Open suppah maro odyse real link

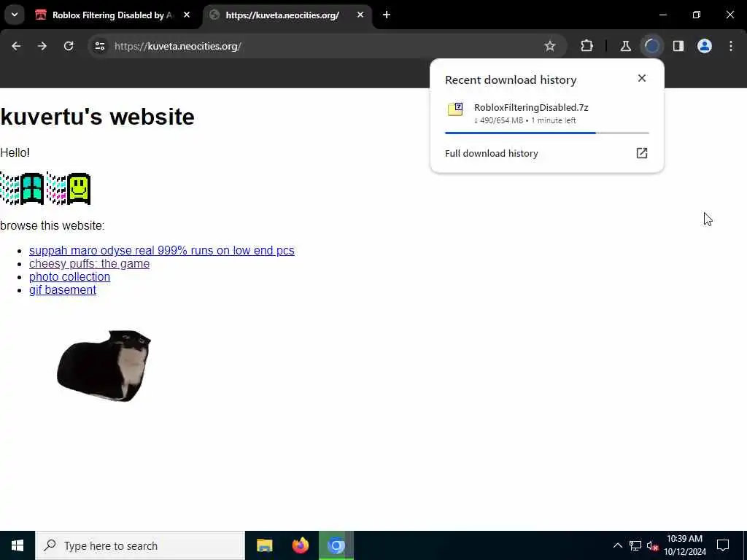162,251
